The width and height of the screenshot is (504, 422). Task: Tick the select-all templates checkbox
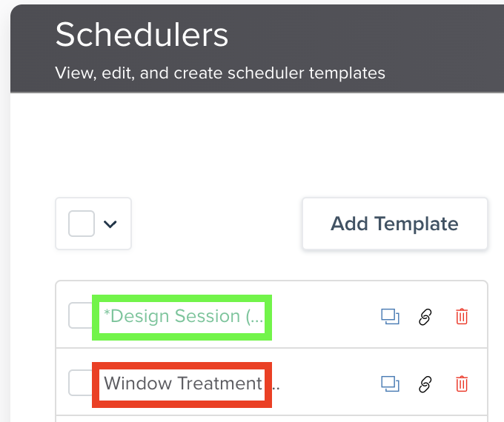point(82,224)
